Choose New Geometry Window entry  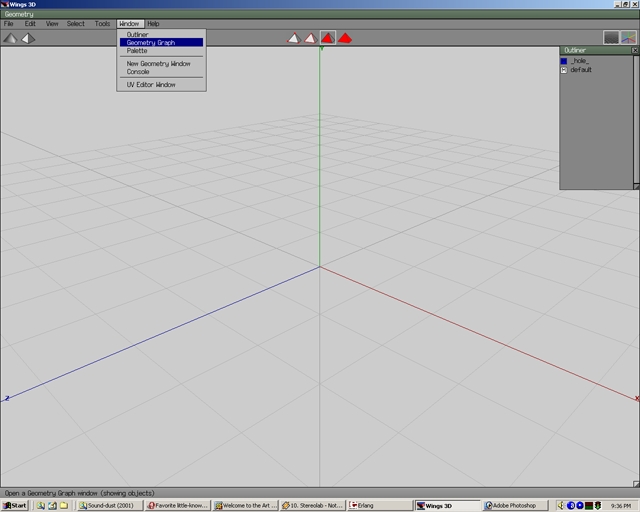161,64
